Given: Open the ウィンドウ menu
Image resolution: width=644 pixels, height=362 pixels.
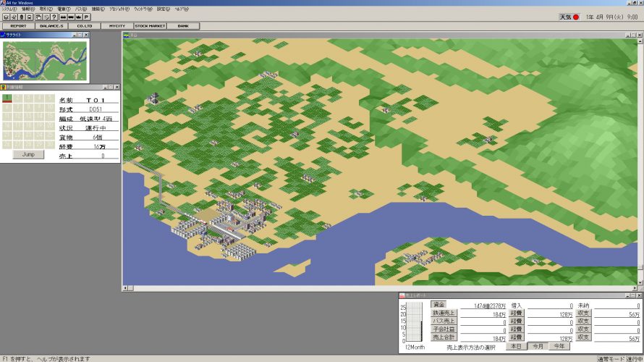Looking at the screenshot, I should tap(143, 9).
